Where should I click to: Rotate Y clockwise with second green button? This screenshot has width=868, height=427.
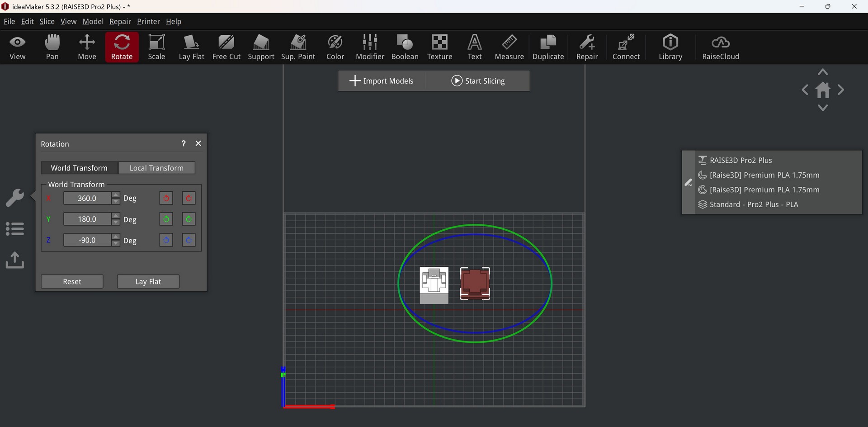click(x=189, y=219)
